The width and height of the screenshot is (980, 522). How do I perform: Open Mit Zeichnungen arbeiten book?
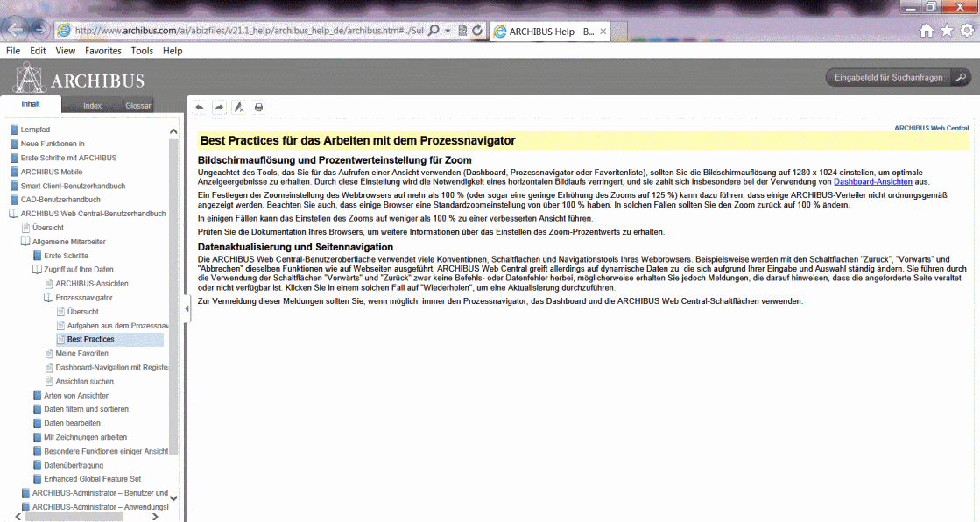[85, 438]
